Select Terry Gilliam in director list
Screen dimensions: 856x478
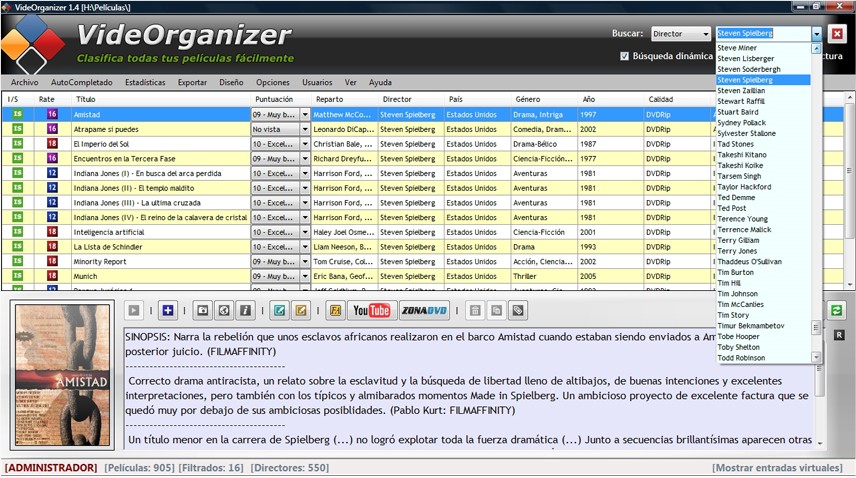click(x=763, y=240)
